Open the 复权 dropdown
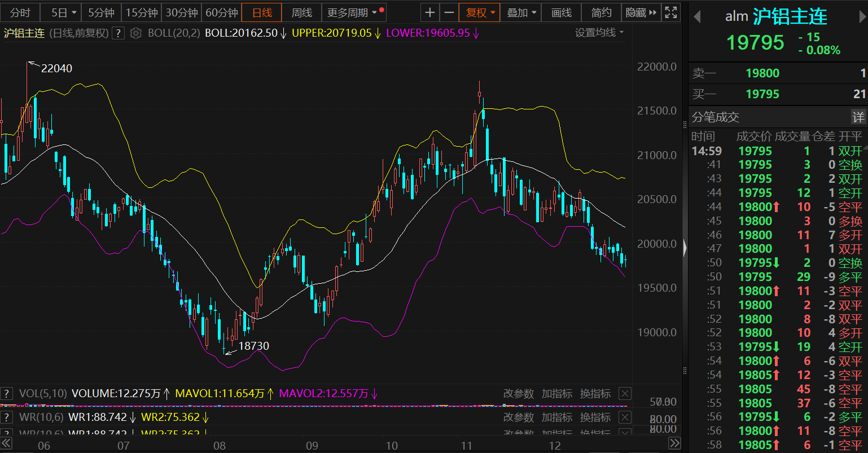 point(480,12)
